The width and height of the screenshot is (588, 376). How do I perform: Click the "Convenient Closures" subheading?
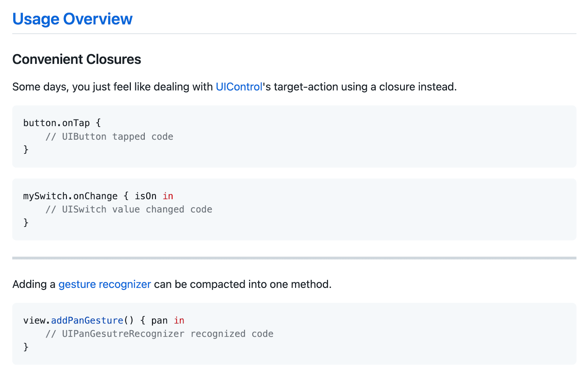coord(77,59)
